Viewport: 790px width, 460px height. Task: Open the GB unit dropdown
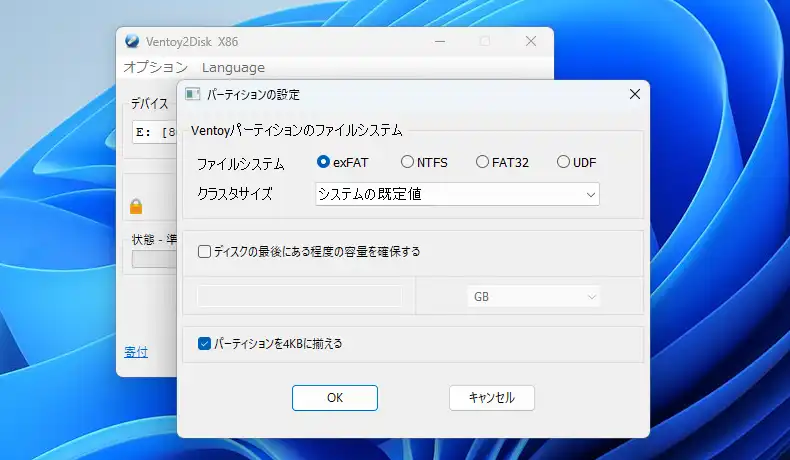coord(534,297)
